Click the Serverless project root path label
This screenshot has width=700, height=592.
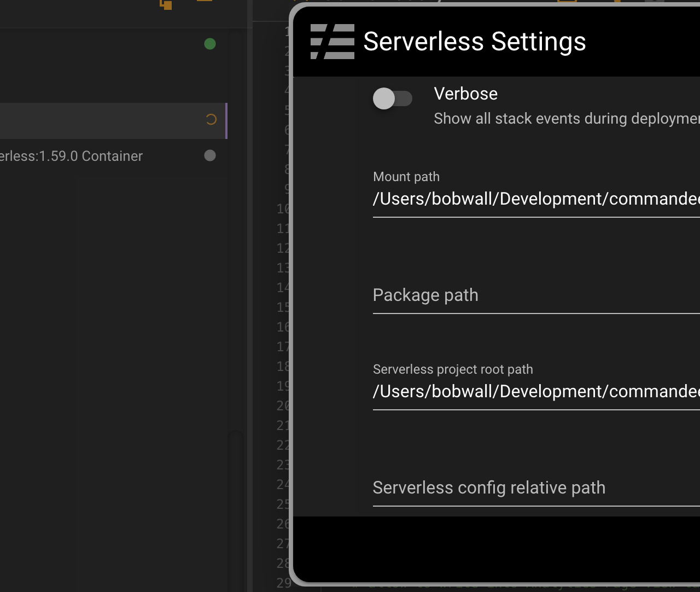[x=453, y=369]
